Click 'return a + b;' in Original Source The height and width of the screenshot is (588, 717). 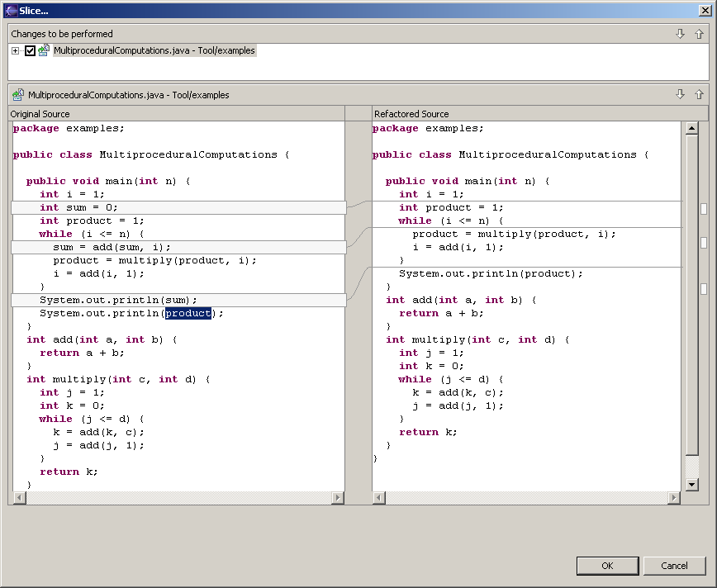click(x=82, y=353)
